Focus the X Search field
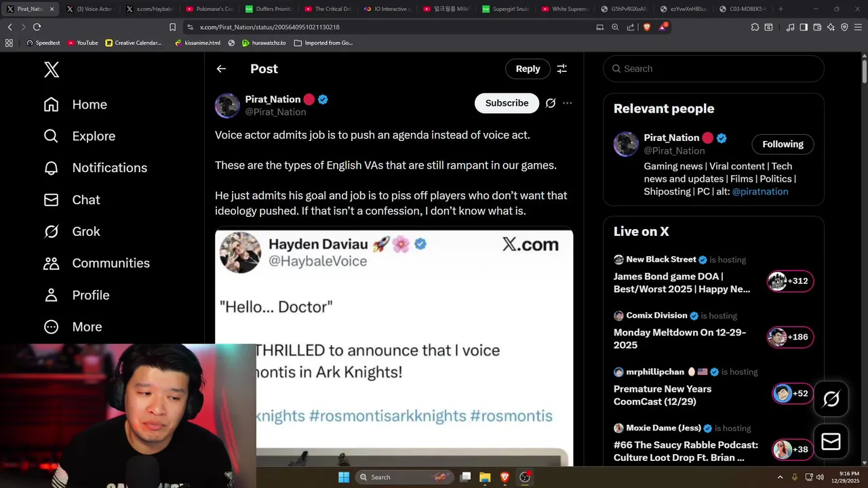This screenshot has width=868, height=488. [713, 68]
